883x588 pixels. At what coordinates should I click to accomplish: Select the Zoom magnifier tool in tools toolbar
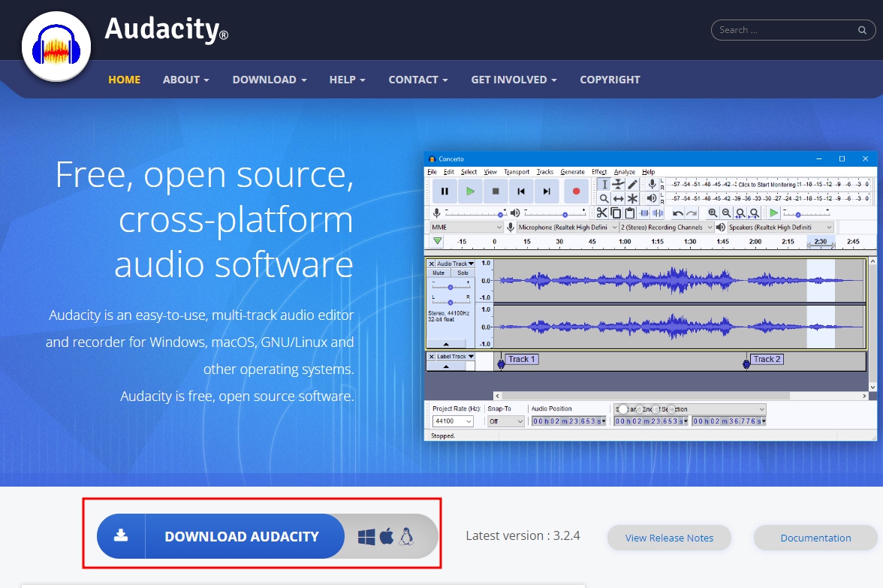click(604, 198)
